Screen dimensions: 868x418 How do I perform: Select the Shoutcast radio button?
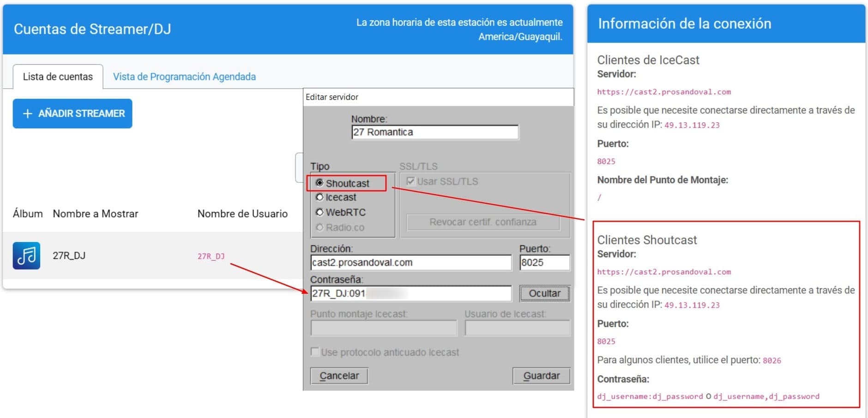(319, 183)
